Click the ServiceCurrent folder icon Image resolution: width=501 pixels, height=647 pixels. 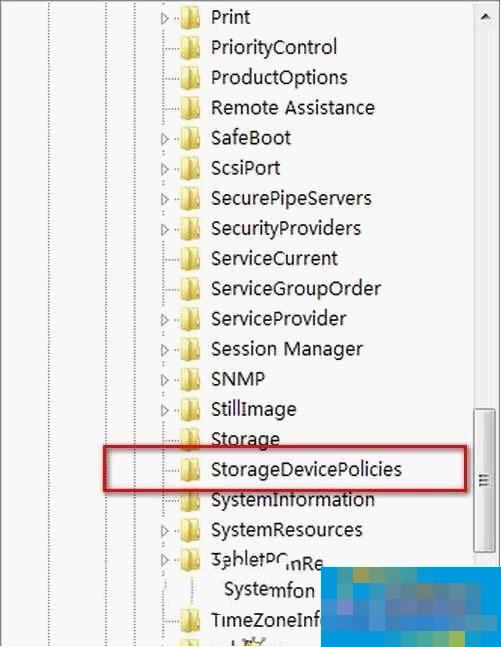(190, 258)
